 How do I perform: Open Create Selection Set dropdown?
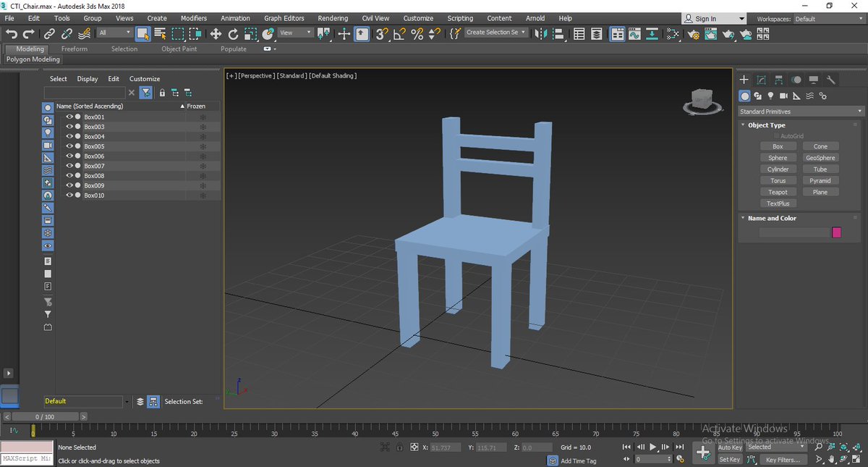coord(496,33)
